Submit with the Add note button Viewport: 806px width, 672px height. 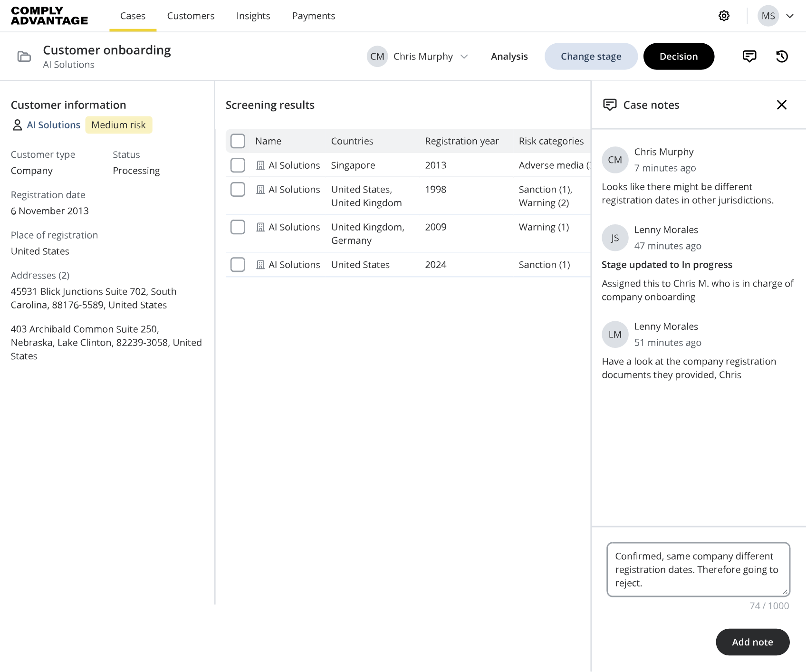coord(752,642)
